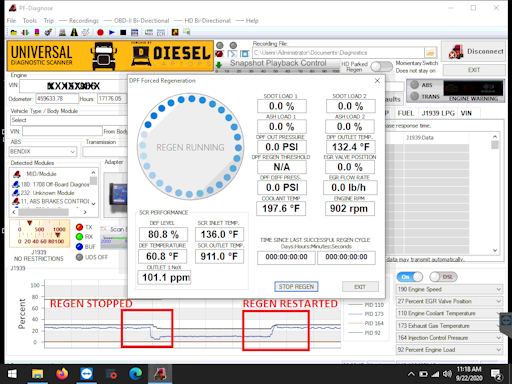512x384 pixels.
Task: Click the blue square snapshot icon
Action: [x=245, y=54]
